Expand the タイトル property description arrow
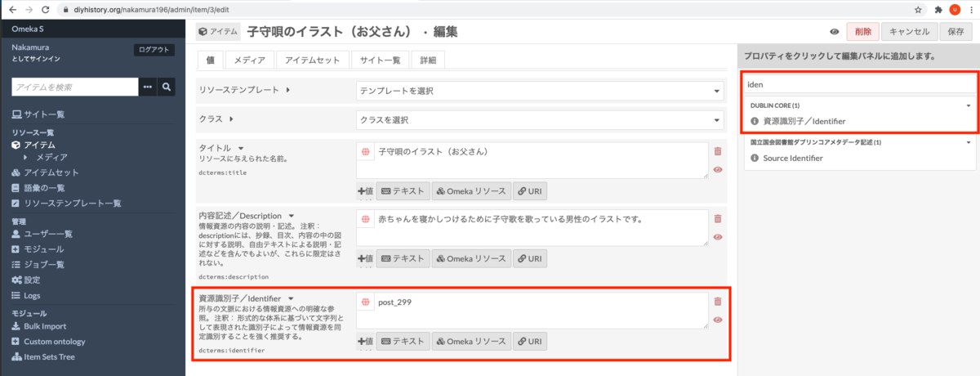This screenshot has height=376, width=980. coord(241,148)
